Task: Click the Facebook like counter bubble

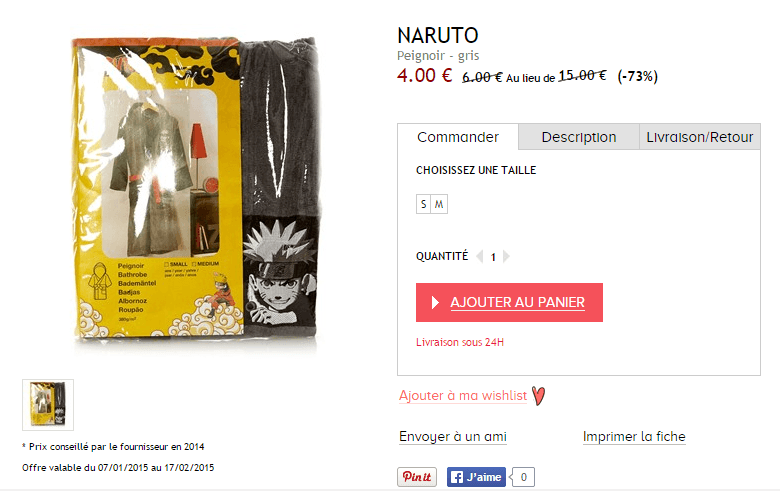Action: tap(523, 477)
